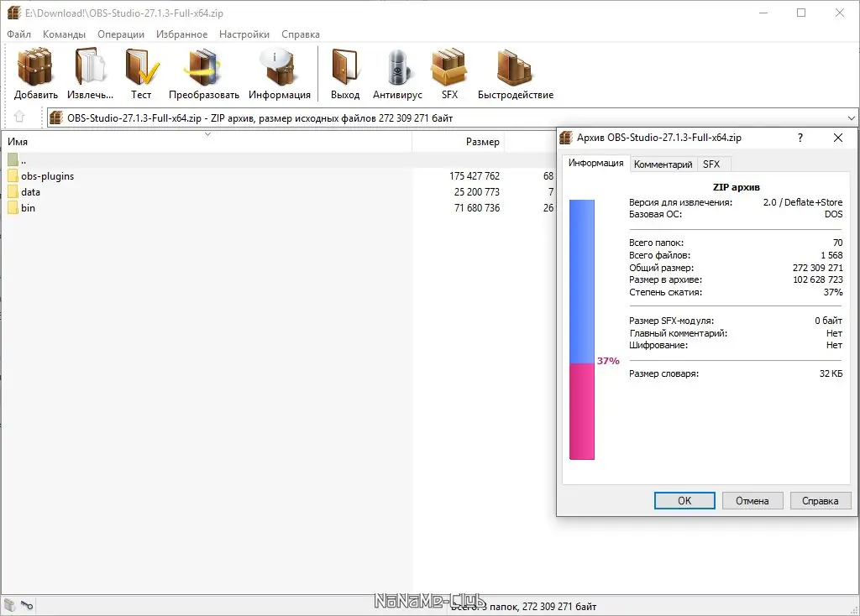Image resolution: width=860 pixels, height=616 pixels.
Task: Select the bin folder name
Action: [x=28, y=207]
